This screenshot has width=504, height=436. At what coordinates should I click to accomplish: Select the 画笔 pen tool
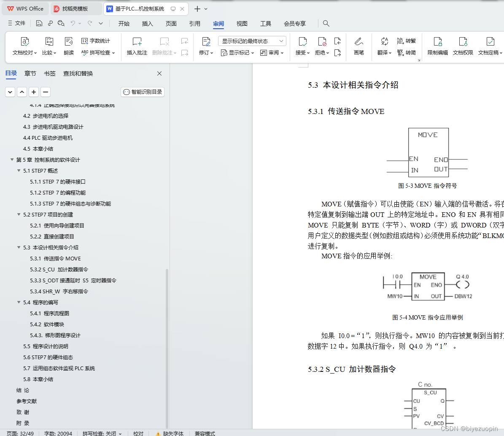359,46
